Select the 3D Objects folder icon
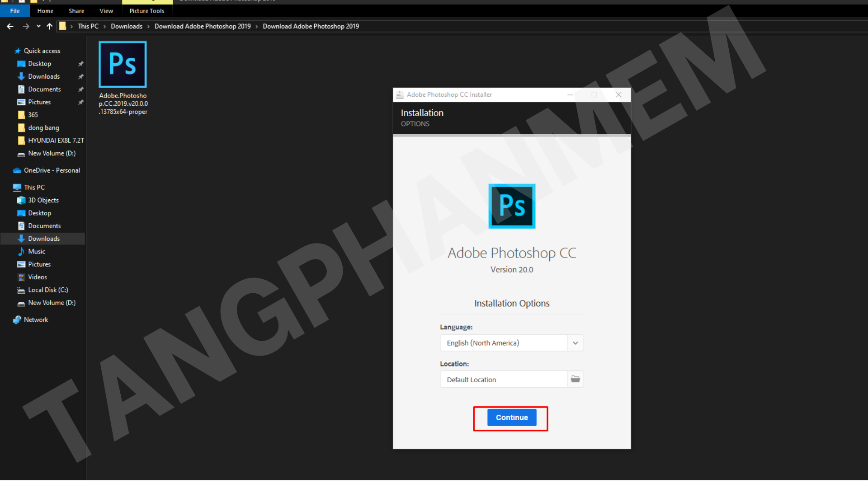Image resolution: width=868 pixels, height=488 pixels. point(21,200)
